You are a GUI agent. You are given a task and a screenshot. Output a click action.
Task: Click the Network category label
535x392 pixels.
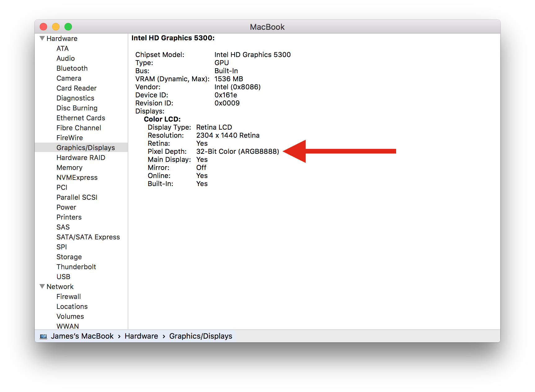click(x=60, y=287)
